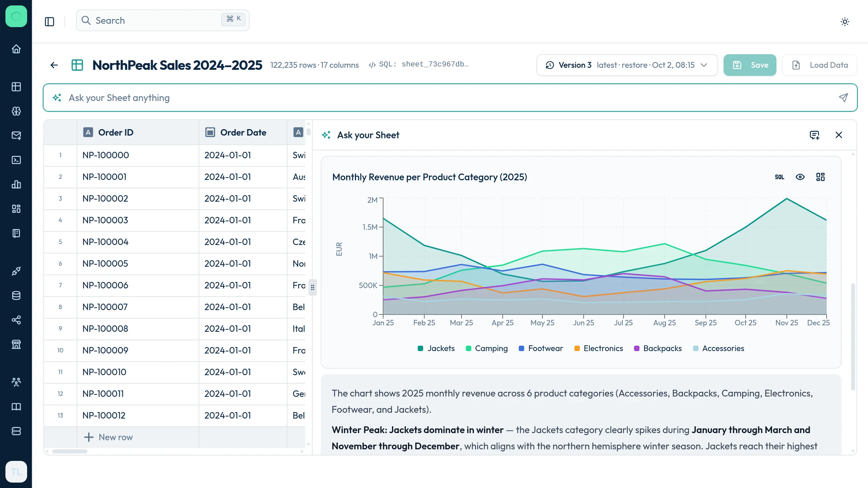This screenshot has height=488, width=868.
Task: Click the table vertical scrollbar thumb
Action: (x=308, y=131)
